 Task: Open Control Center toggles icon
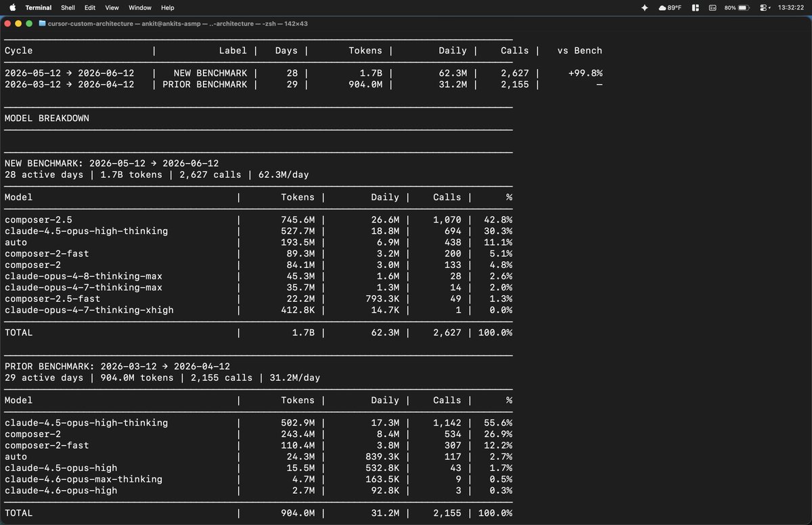point(764,7)
